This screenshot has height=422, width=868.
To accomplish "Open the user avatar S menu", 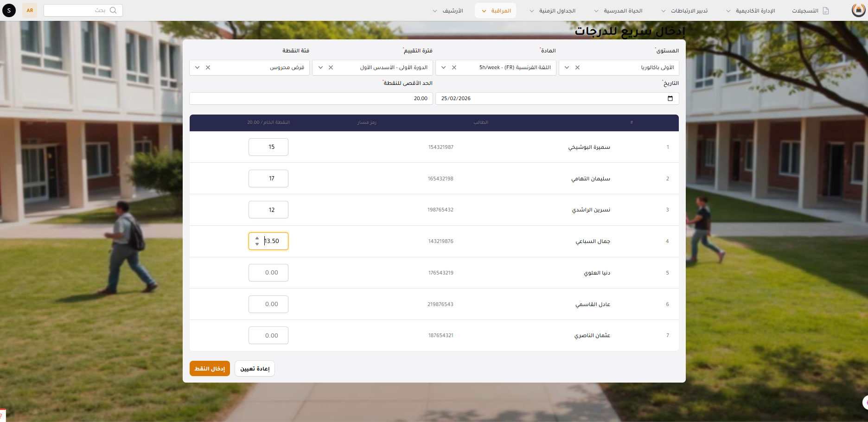I will pyautogui.click(x=9, y=10).
